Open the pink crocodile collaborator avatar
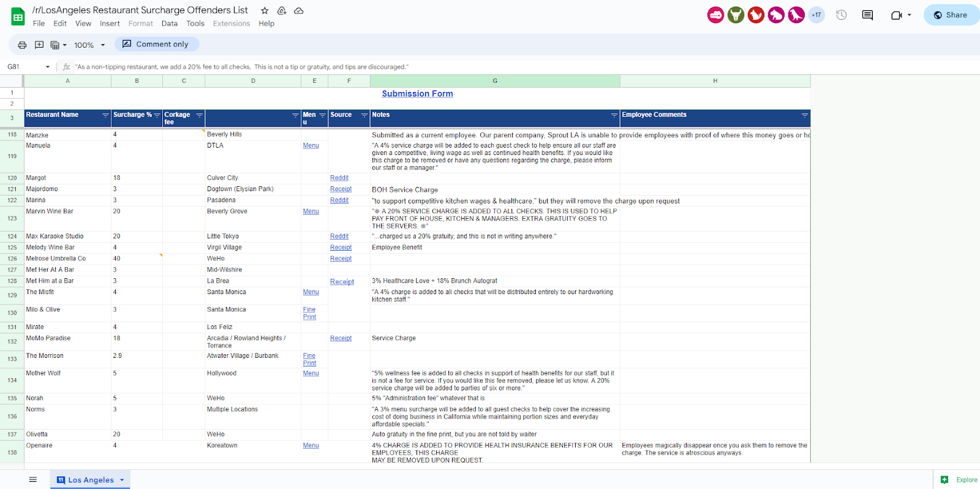 715,15
